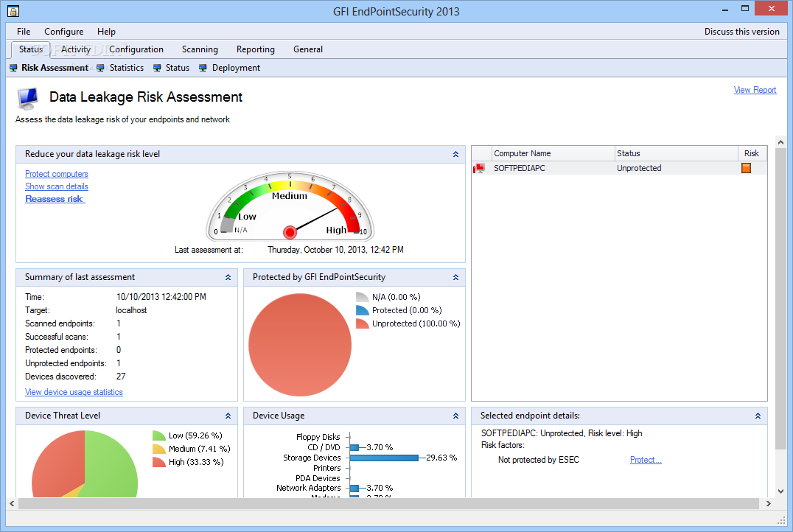The height and width of the screenshot is (532, 793).
Task: Click the Storage Devices 29.63 % bar
Action: click(x=385, y=458)
